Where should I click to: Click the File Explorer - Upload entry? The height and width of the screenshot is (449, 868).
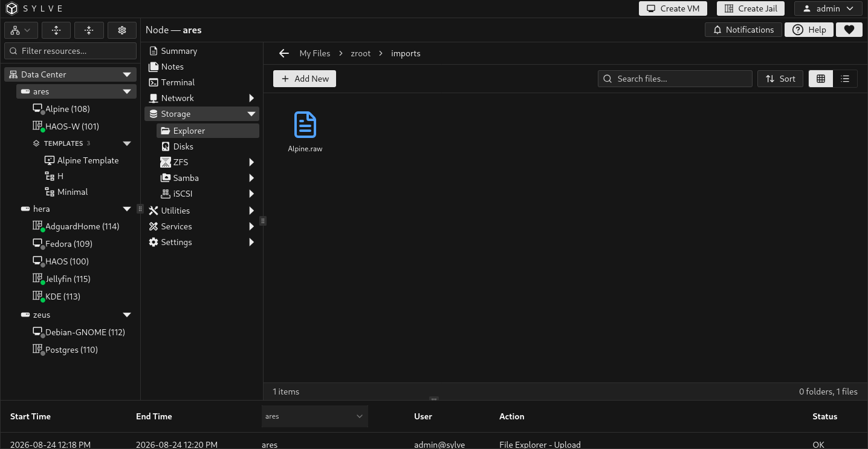point(540,445)
